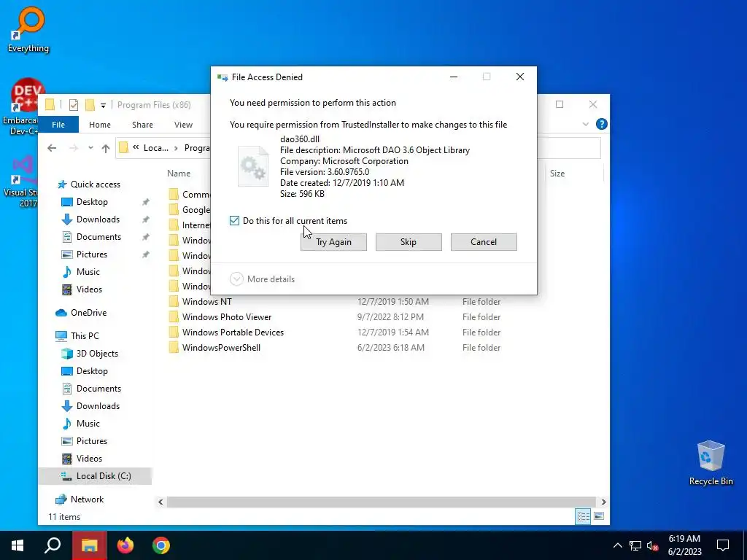Select the Windows Photo Viewer folder
Image resolution: width=747 pixels, height=560 pixels.
pos(226,317)
